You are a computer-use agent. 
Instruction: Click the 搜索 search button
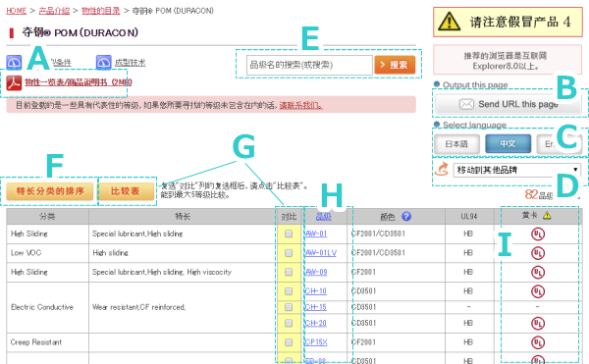[395, 65]
